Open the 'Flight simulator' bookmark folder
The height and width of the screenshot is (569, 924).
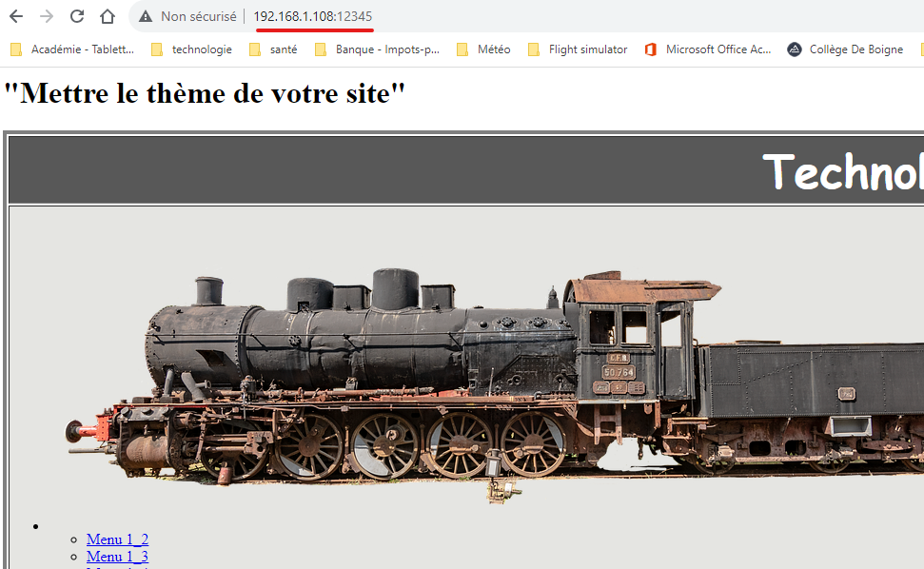click(x=578, y=49)
